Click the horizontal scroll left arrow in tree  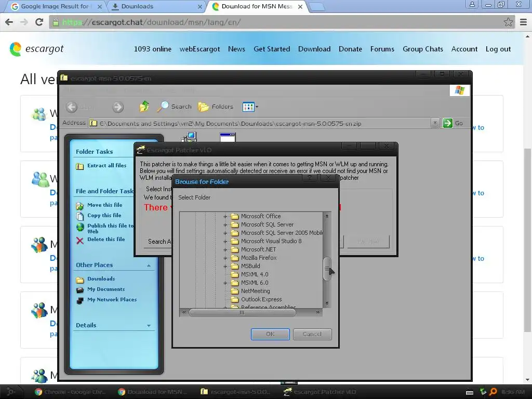184,312
